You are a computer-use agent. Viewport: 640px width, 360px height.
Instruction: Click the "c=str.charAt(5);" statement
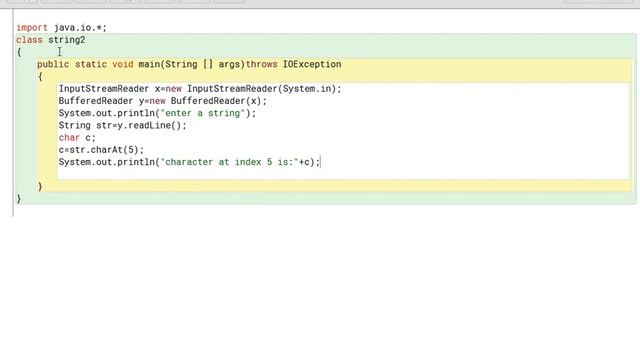tap(101, 150)
